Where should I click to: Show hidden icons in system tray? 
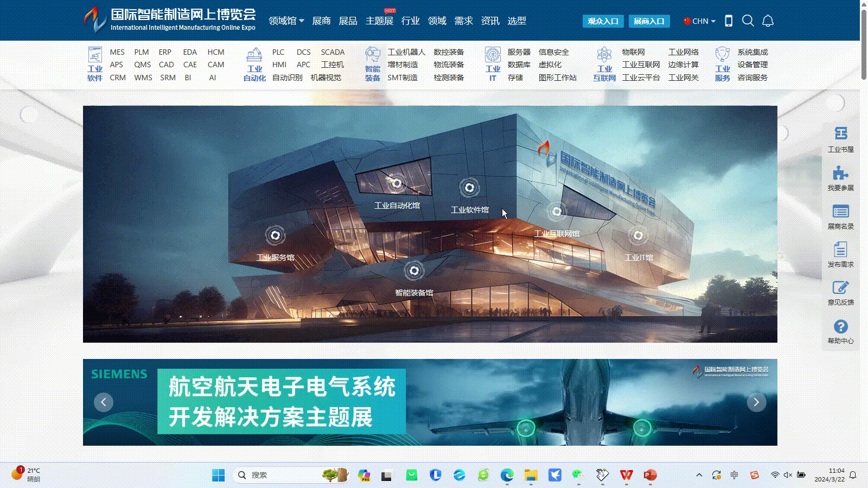(x=699, y=475)
